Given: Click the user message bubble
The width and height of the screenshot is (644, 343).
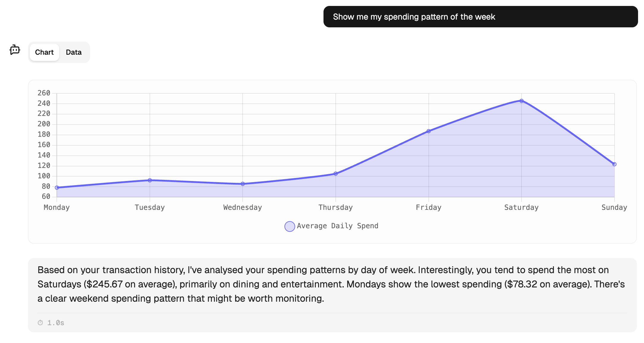Looking at the screenshot, I should click(480, 17).
